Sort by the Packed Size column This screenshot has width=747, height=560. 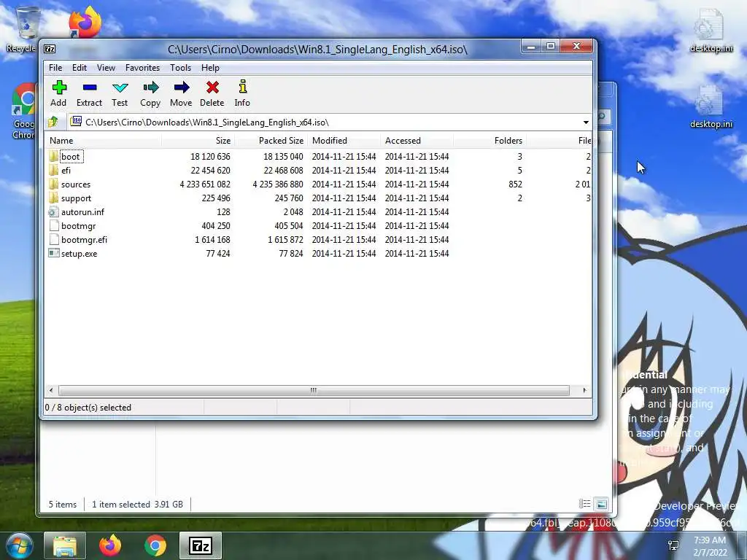pyautogui.click(x=271, y=141)
